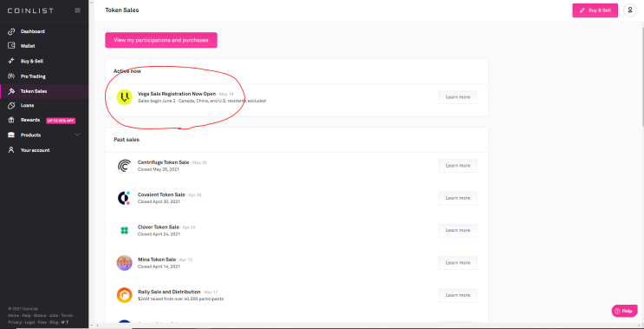This screenshot has height=329, width=644.
Task: Click the 'Past sales' heading
Action: click(127, 140)
